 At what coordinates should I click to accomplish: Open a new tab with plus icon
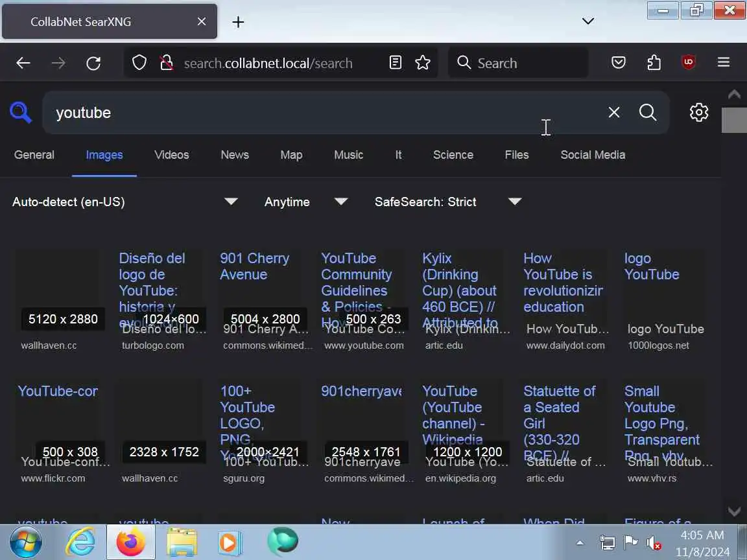click(x=238, y=22)
